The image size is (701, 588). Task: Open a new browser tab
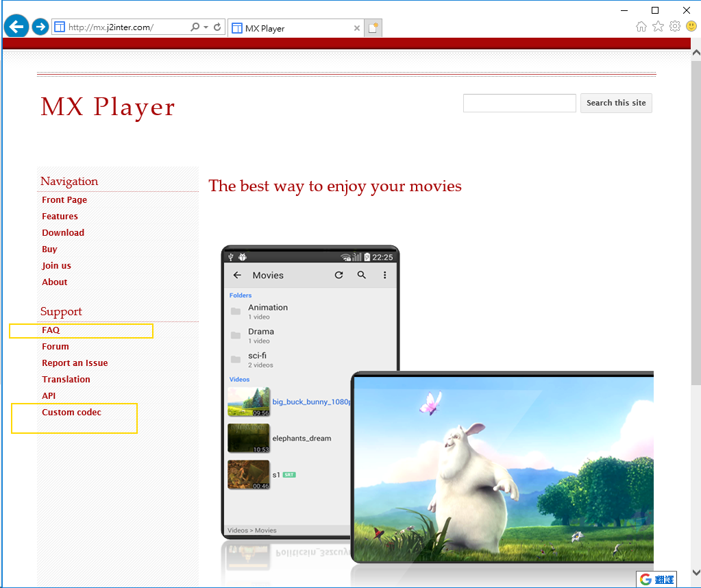[x=373, y=28]
